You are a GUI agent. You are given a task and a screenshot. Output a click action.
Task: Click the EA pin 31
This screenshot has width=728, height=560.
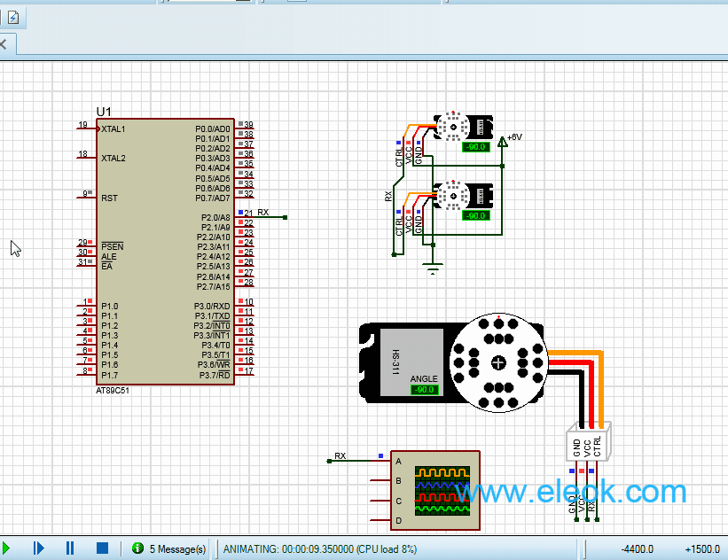click(86, 266)
